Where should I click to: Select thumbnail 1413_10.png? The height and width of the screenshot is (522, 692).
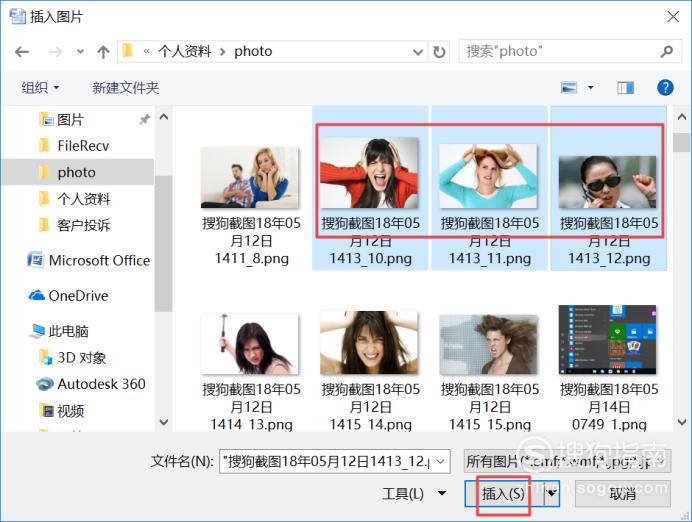pyautogui.click(x=369, y=173)
